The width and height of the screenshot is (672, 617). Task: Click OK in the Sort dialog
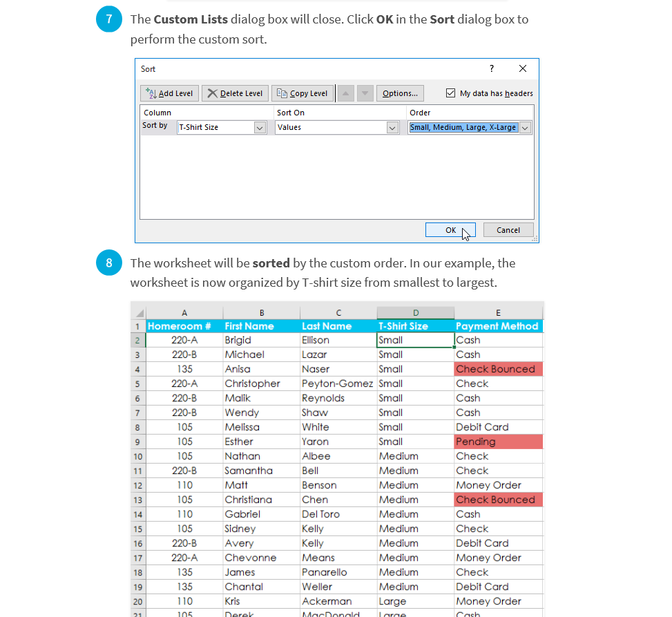point(450,230)
